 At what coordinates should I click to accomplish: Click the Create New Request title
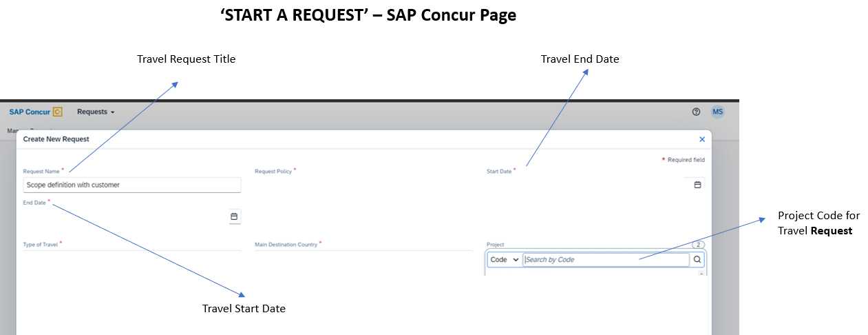point(56,139)
